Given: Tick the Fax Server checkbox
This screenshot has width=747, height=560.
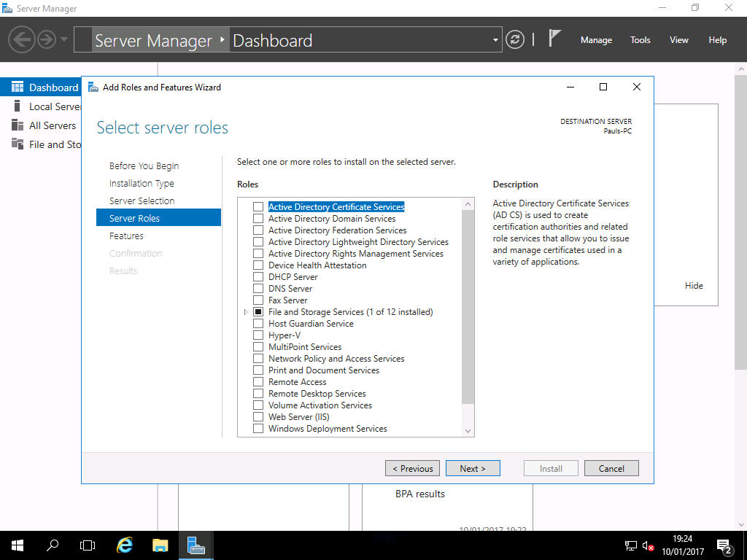Looking at the screenshot, I should 258,300.
